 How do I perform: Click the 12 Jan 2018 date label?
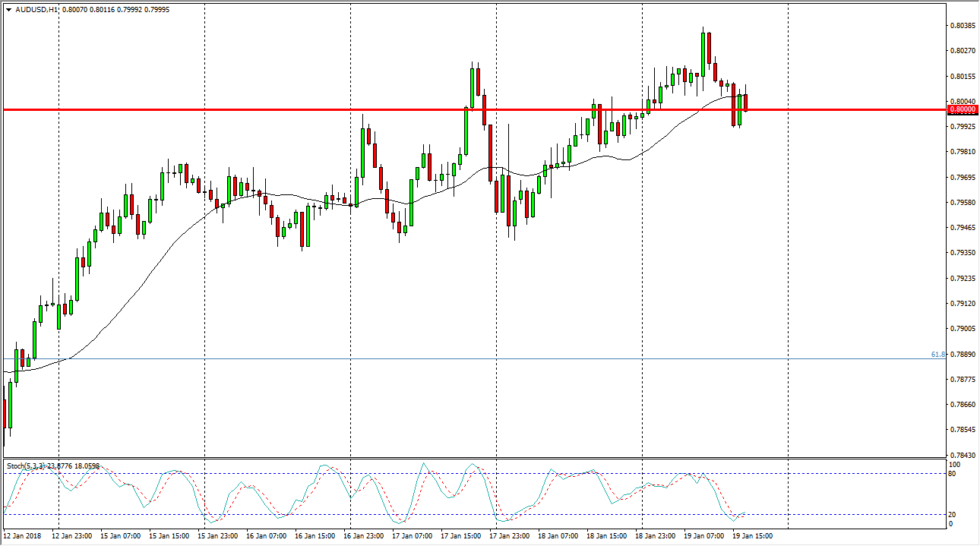click(23, 535)
